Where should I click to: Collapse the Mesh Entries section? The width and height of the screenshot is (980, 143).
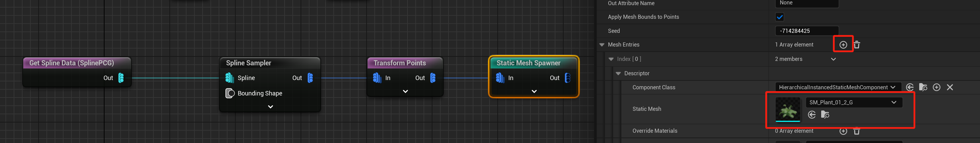pos(602,45)
